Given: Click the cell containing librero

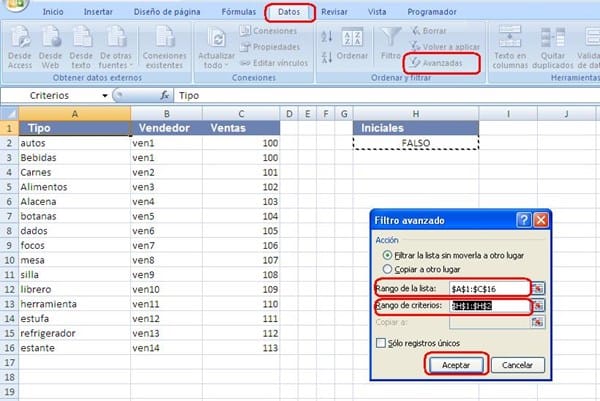Looking at the screenshot, I should (x=75, y=289).
